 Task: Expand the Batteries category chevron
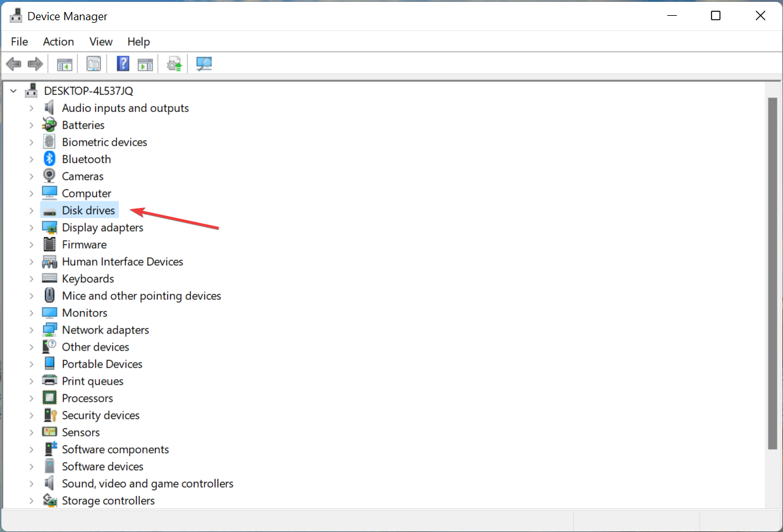(31, 125)
